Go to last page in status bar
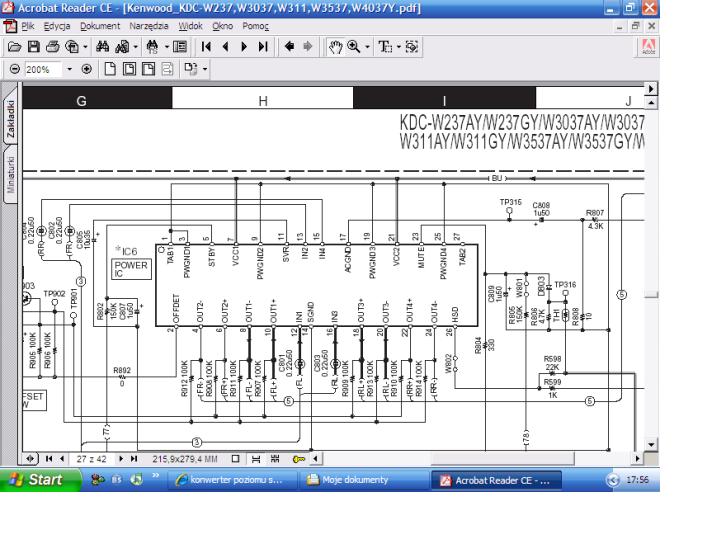The height and width of the screenshot is (540, 720). pos(134,458)
